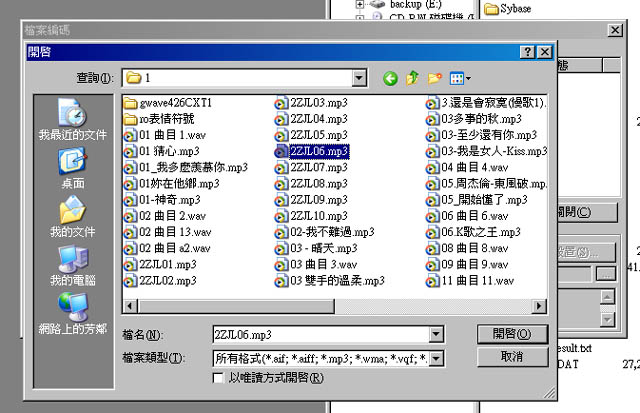Select file 01妳在他鄉.mp3

[x=172, y=184]
